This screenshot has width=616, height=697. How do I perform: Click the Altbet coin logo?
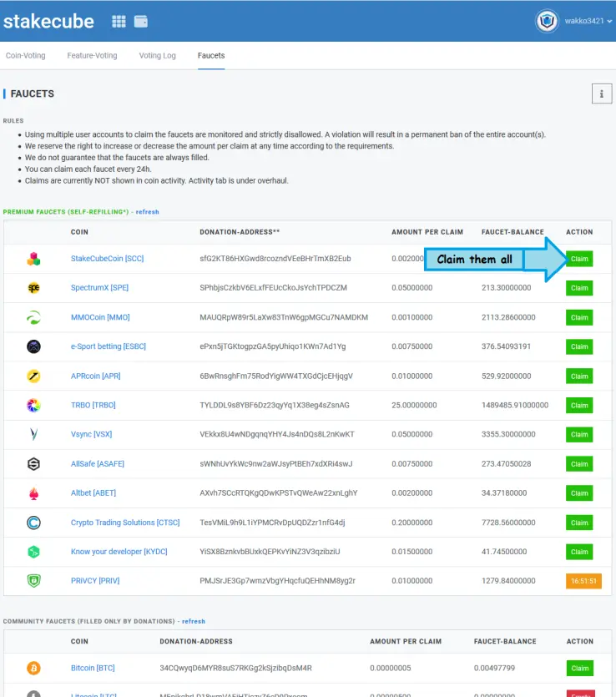pyautogui.click(x=33, y=493)
